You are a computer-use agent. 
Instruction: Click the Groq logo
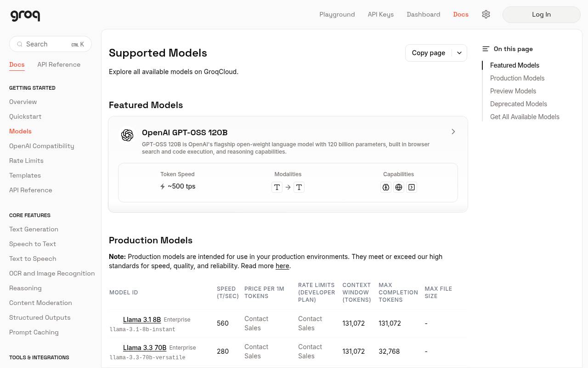25,15
